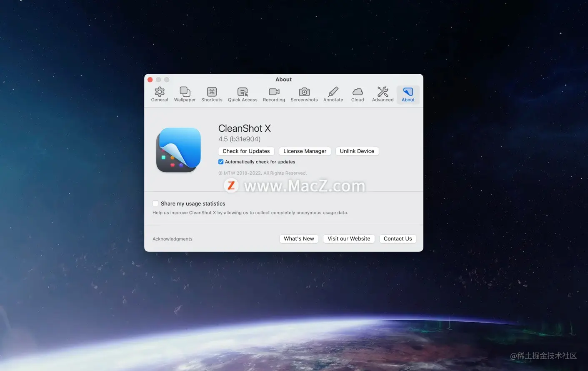Open the Screenshots camera pane
This screenshot has width=588, height=371.
click(304, 94)
